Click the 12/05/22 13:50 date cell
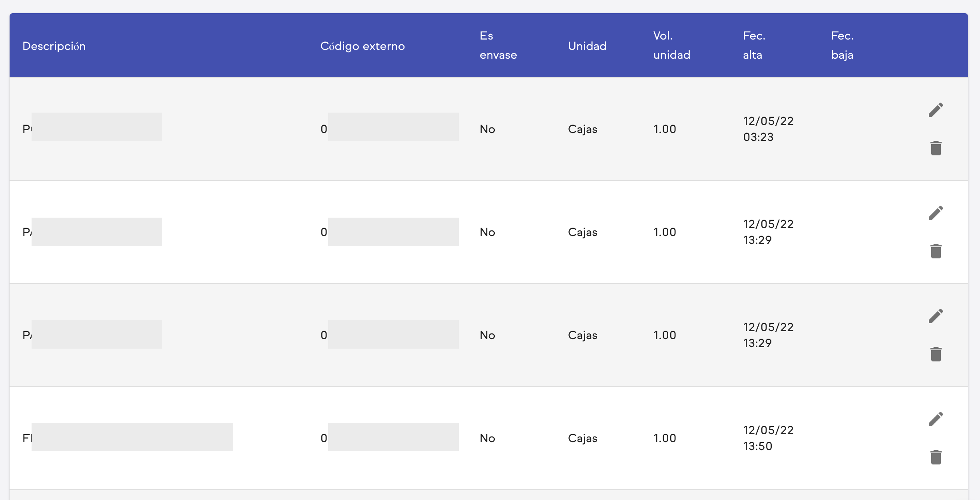 [768, 438]
